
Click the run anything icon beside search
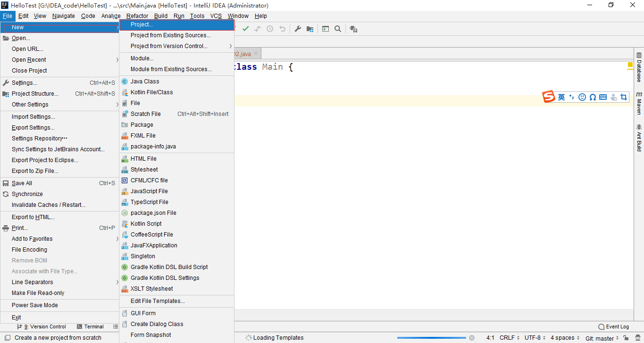coord(326,29)
